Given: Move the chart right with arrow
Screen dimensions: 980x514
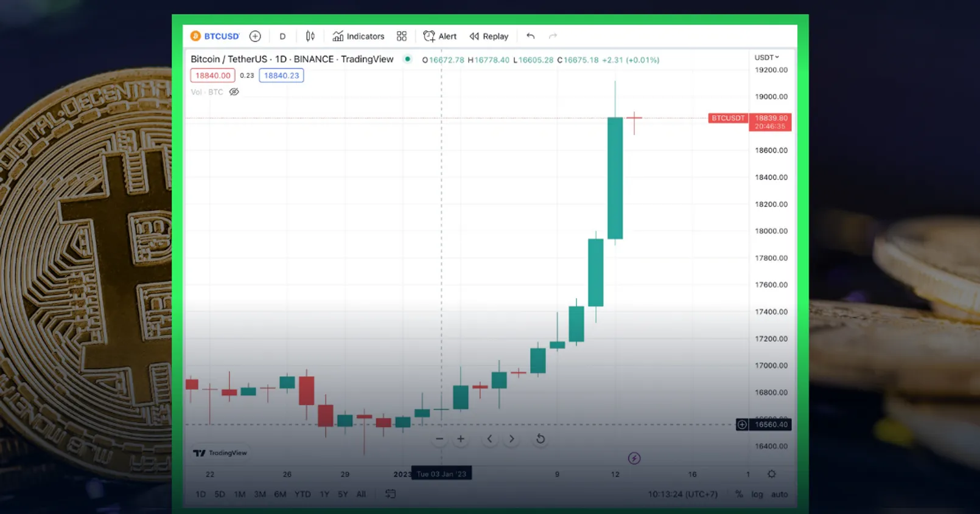Looking at the screenshot, I should (x=511, y=439).
